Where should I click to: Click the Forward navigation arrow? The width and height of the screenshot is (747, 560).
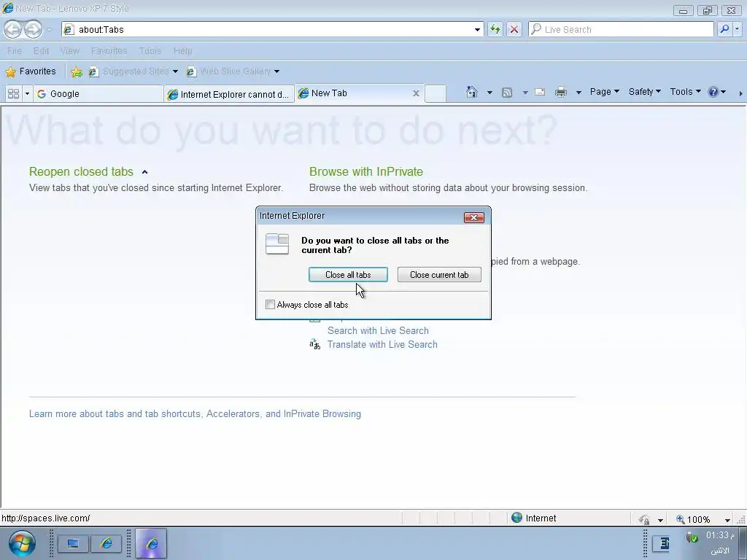pyautogui.click(x=33, y=29)
